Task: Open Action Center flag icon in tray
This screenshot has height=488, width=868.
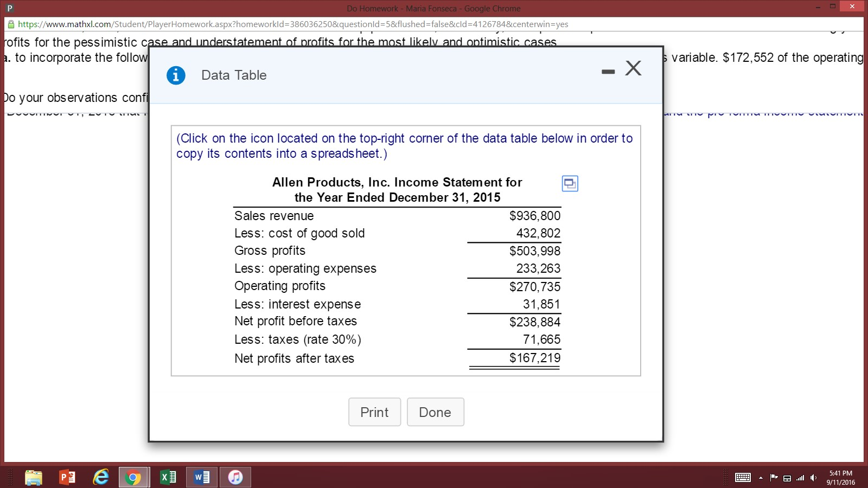Action: (x=774, y=478)
